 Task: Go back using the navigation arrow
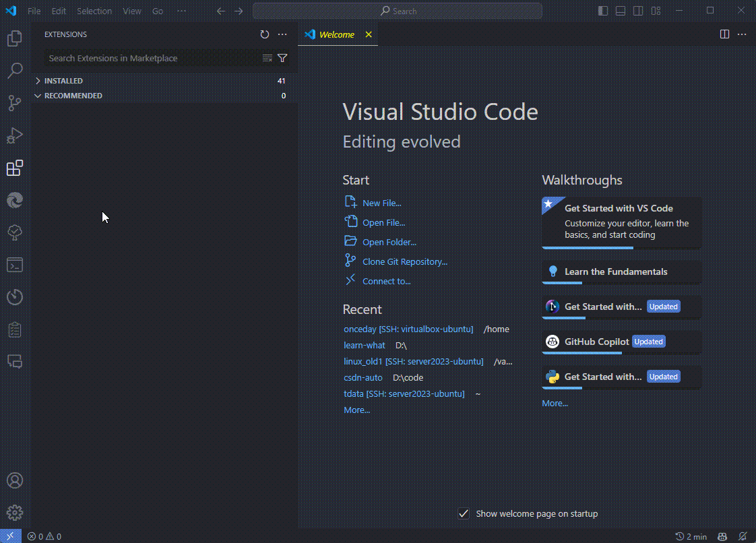pos(221,11)
